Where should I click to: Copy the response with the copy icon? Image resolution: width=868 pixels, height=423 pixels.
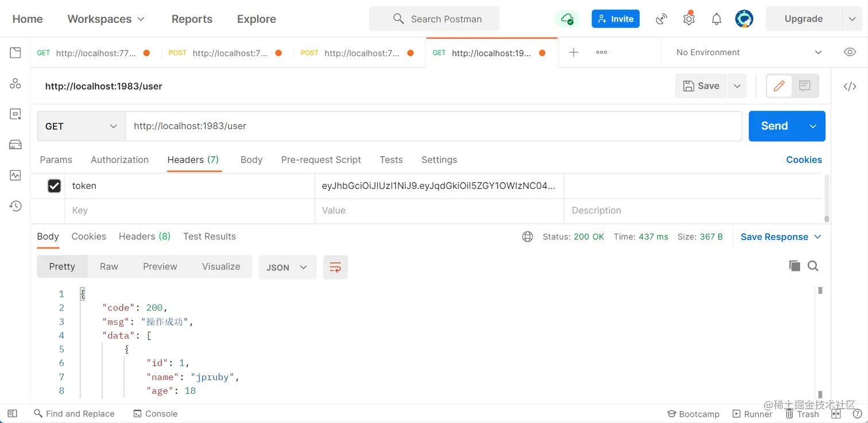pyautogui.click(x=795, y=266)
